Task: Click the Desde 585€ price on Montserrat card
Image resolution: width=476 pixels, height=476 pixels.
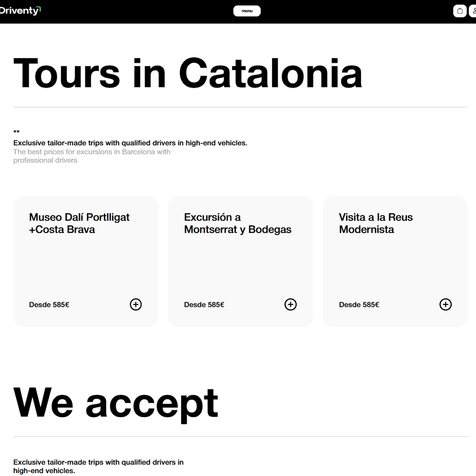Action: [204, 305]
